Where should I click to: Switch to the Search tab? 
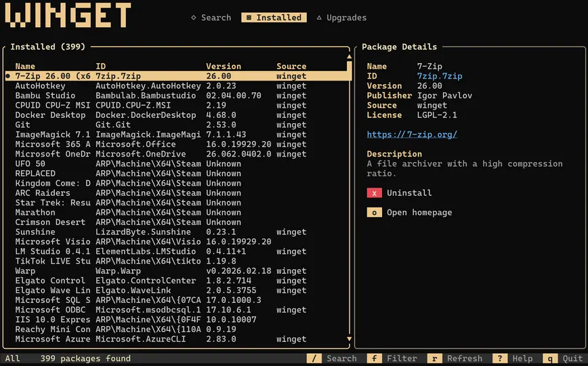(211, 18)
